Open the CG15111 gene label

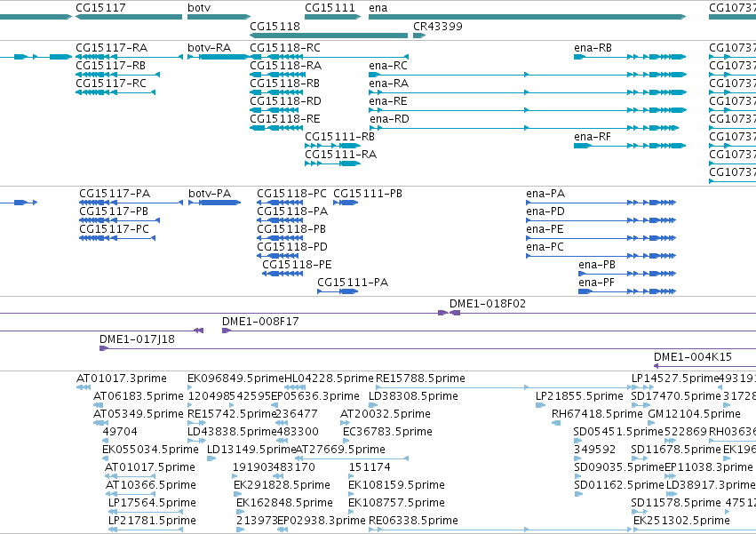point(330,8)
